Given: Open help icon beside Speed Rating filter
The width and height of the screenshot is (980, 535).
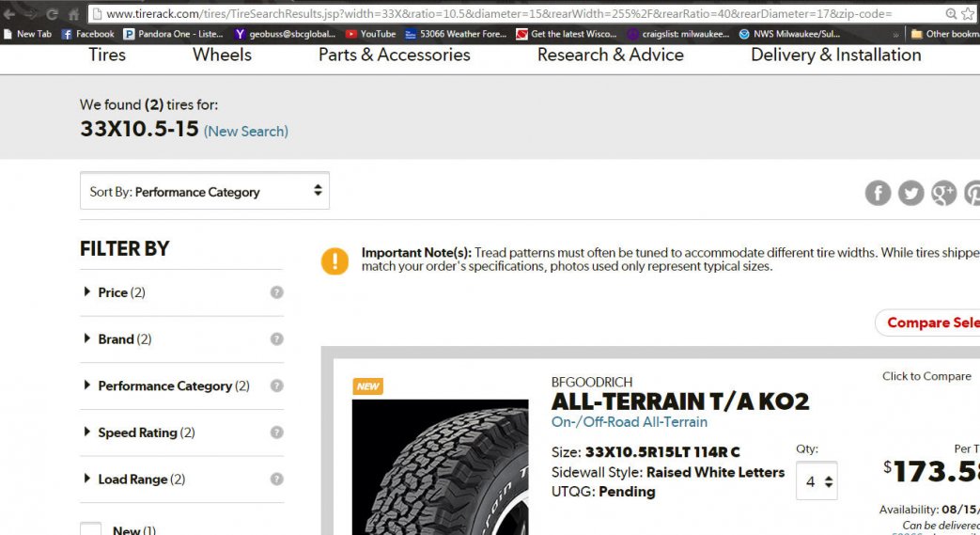Looking at the screenshot, I should tap(277, 433).
